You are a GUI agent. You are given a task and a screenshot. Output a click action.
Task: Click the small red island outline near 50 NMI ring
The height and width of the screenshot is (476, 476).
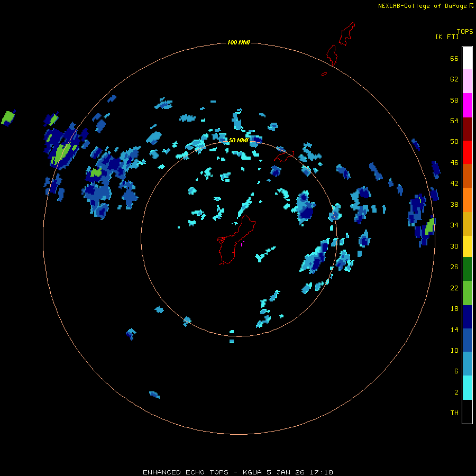(x=284, y=155)
